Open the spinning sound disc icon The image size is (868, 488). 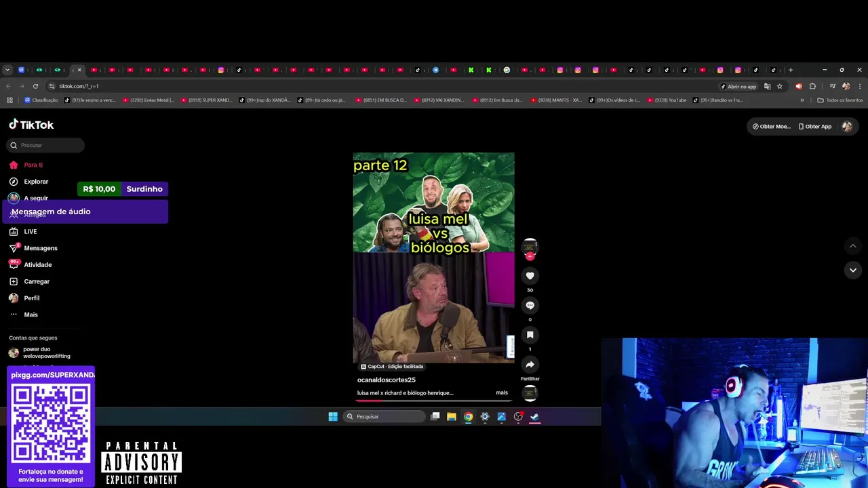530,393
